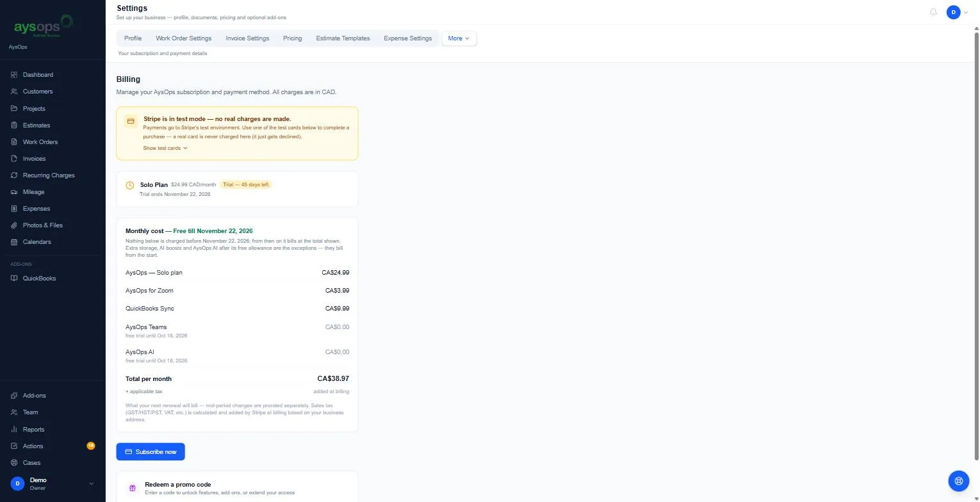Open the user avatar menu top right

tap(957, 12)
